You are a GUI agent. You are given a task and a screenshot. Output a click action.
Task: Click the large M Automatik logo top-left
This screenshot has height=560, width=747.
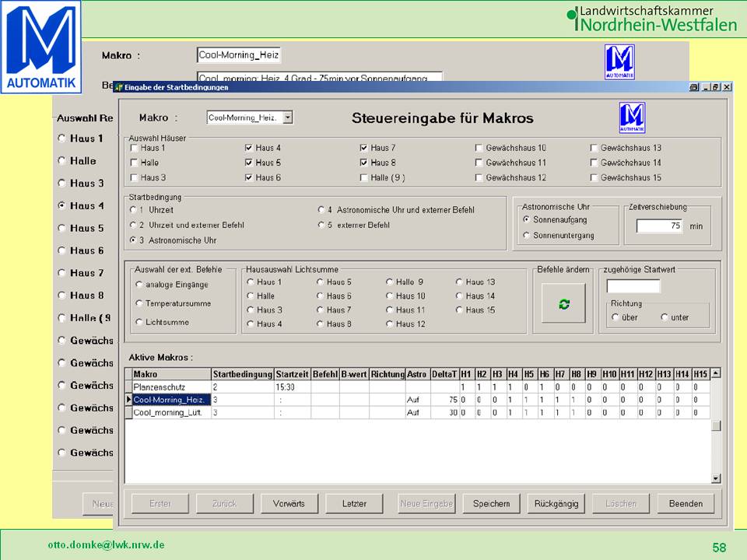[x=40, y=48]
